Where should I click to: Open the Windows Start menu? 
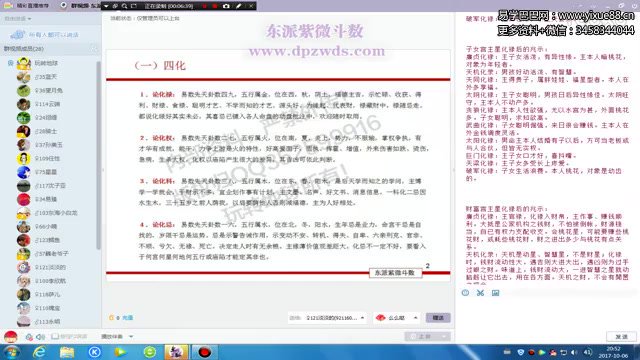point(11,352)
